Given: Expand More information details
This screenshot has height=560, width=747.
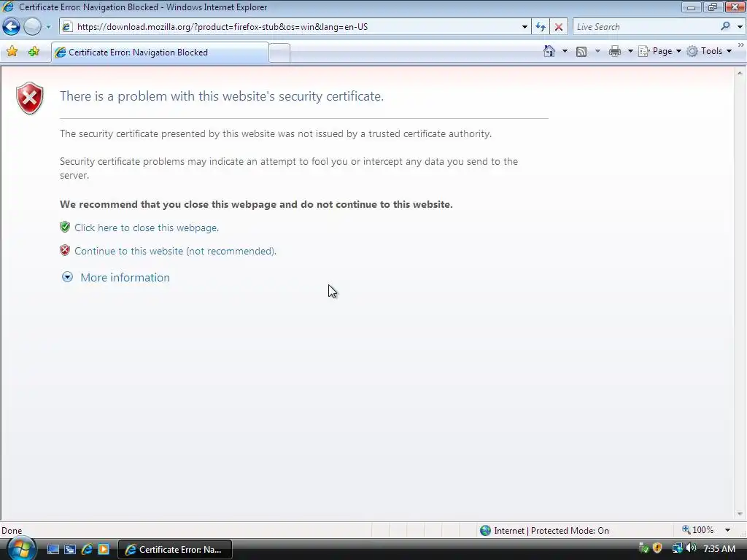Looking at the screenshot, I should coord(67,276).
